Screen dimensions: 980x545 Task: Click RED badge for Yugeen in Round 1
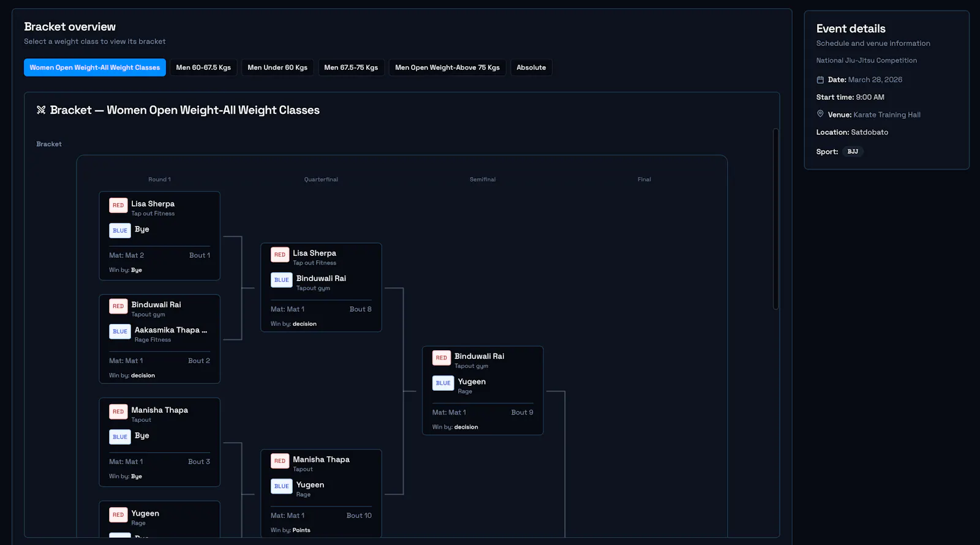click(x=118, y=515)
